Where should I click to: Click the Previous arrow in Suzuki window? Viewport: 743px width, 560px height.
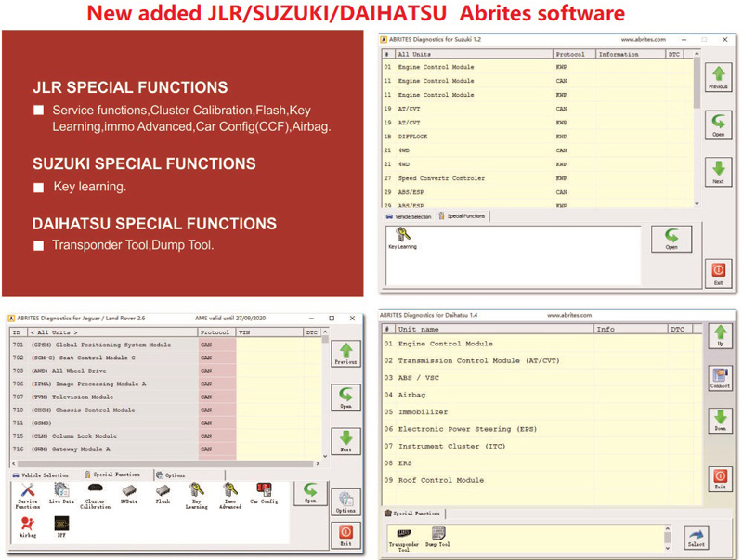pyautogui.click(x=718, y=77)
